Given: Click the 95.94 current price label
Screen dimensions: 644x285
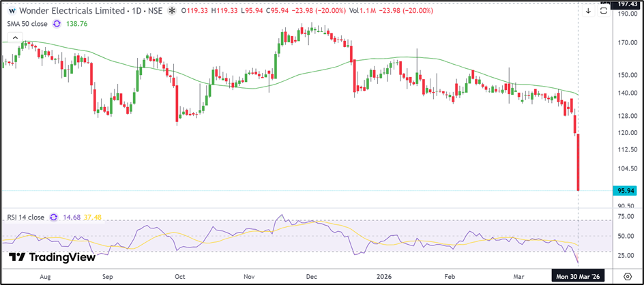Looking at the screenshot, I should [626, 191].
